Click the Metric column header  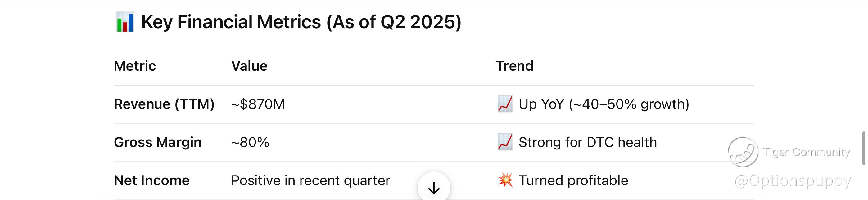pos(135,66)
